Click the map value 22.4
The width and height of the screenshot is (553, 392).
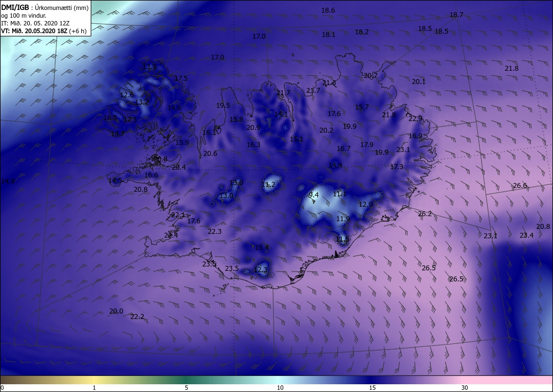(x=171, y=235)
